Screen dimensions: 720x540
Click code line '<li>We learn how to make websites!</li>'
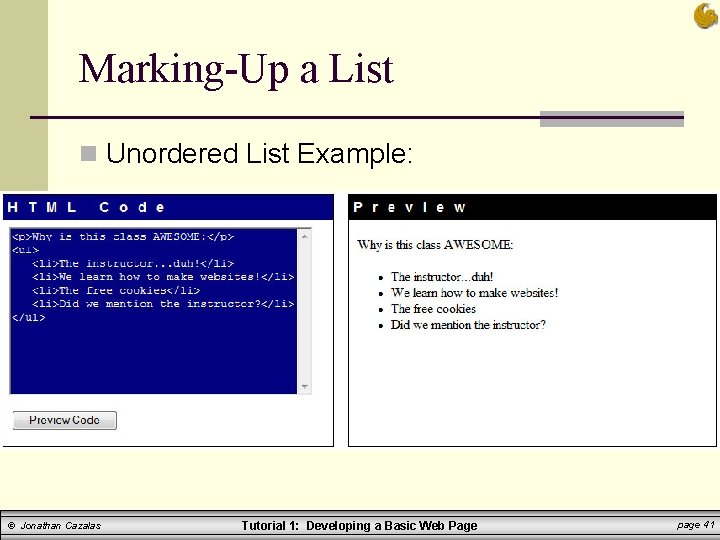163,277
